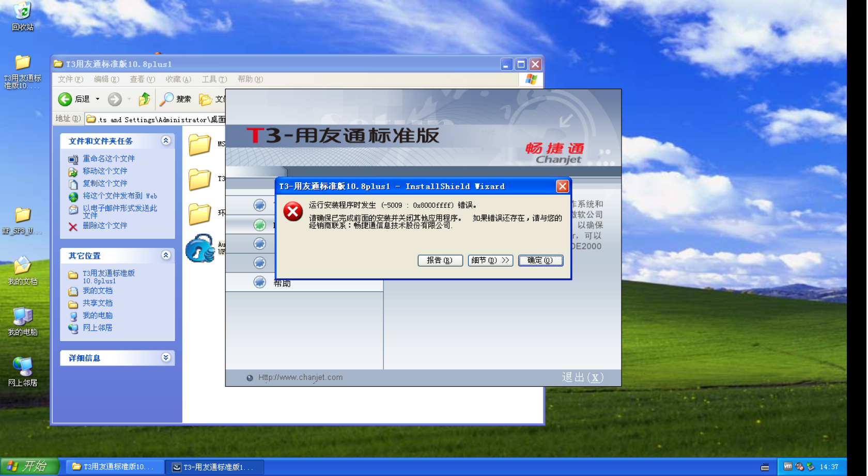Open the Back button history dropdown
The image size is (868, 476).
click(98, 99)
